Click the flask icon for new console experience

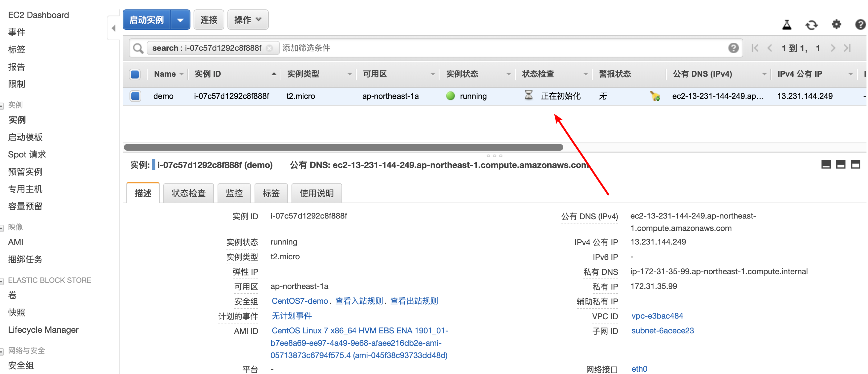click(787, 25)
